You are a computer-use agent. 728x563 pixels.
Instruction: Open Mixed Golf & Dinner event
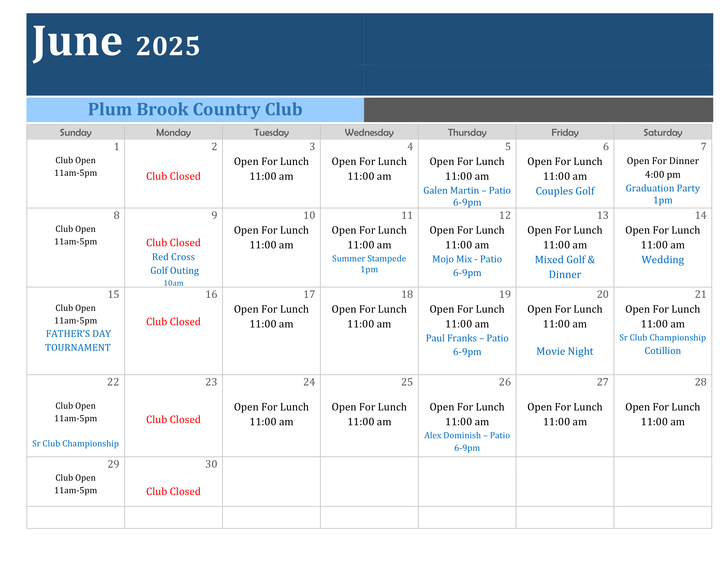coord(565,267)
